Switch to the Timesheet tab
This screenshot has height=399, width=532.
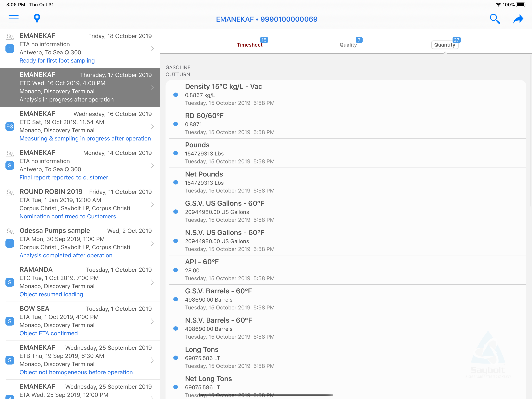click(x=250, y=45)
